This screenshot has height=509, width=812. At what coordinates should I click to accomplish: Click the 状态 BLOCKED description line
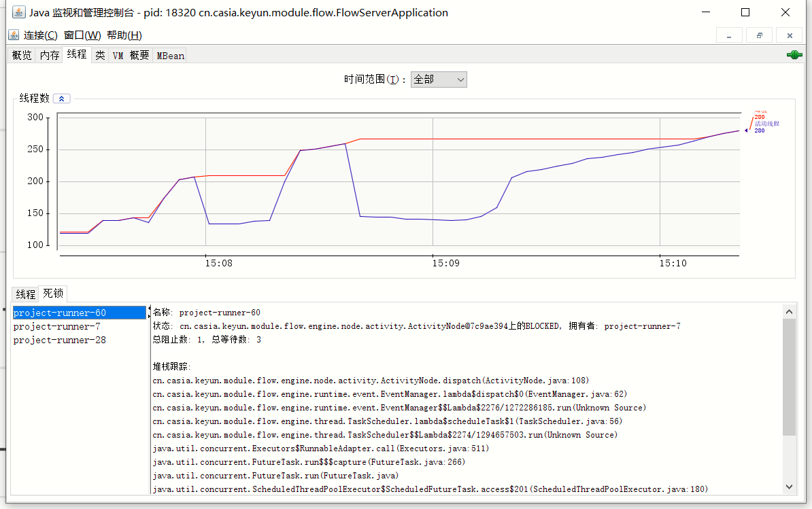416,326
